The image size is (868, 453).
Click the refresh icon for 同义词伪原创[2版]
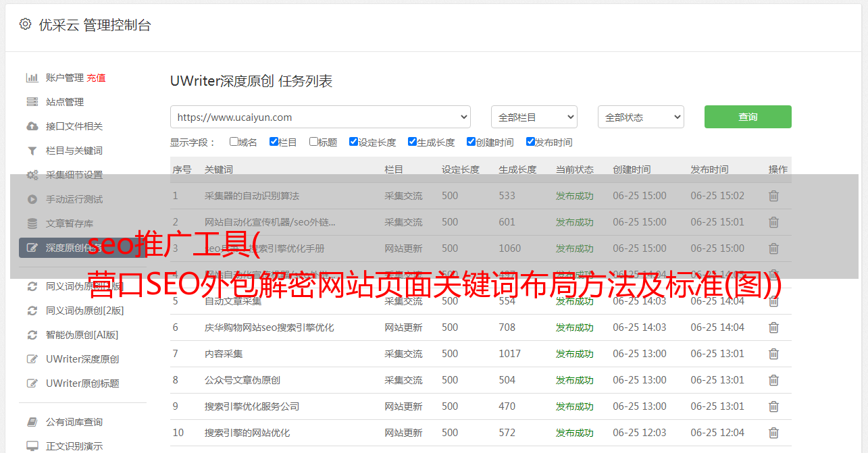pos(32,311)
